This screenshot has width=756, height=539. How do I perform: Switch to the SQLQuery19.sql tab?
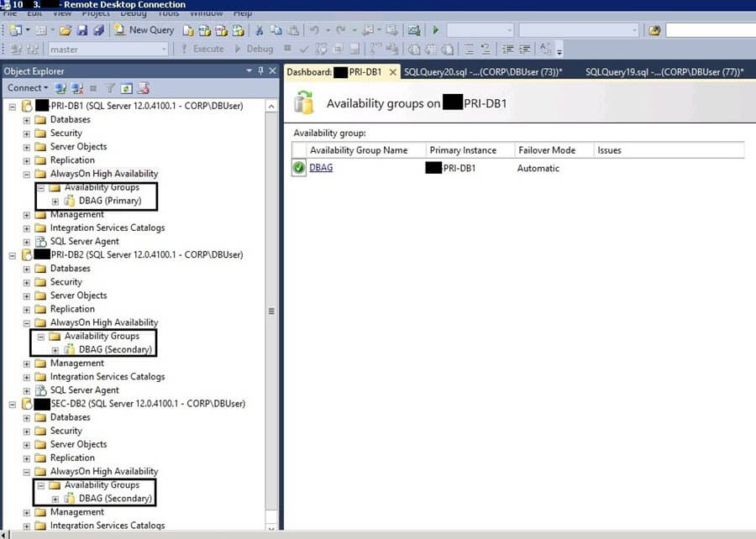pos(664,71)
